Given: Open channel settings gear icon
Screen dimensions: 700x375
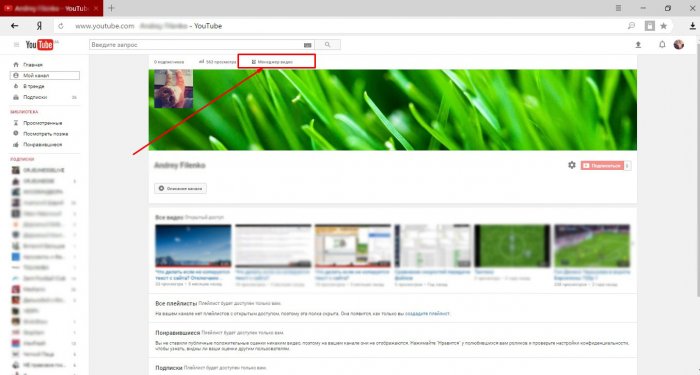Looking at the screenshot, I should click(x=571, y=165).
